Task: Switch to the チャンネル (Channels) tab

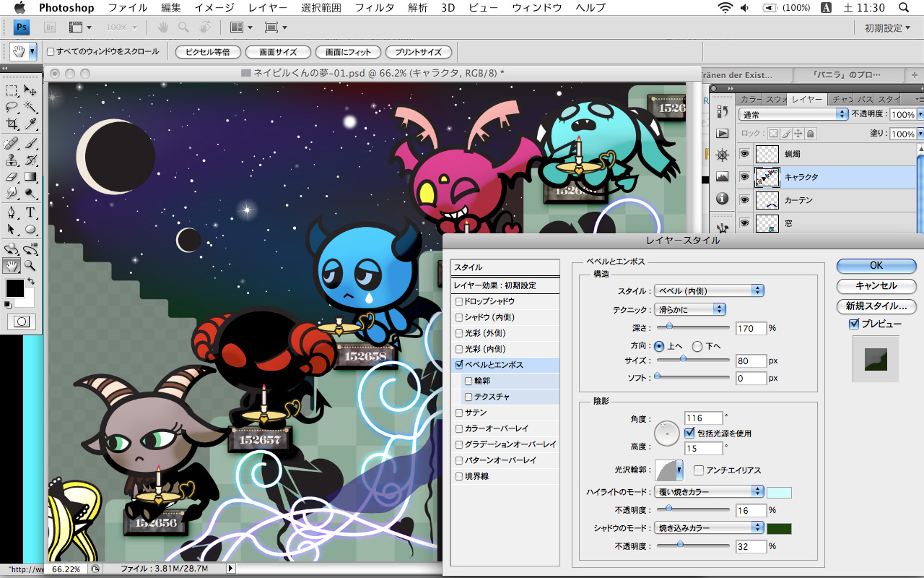Action: click(x=842, y=99)
